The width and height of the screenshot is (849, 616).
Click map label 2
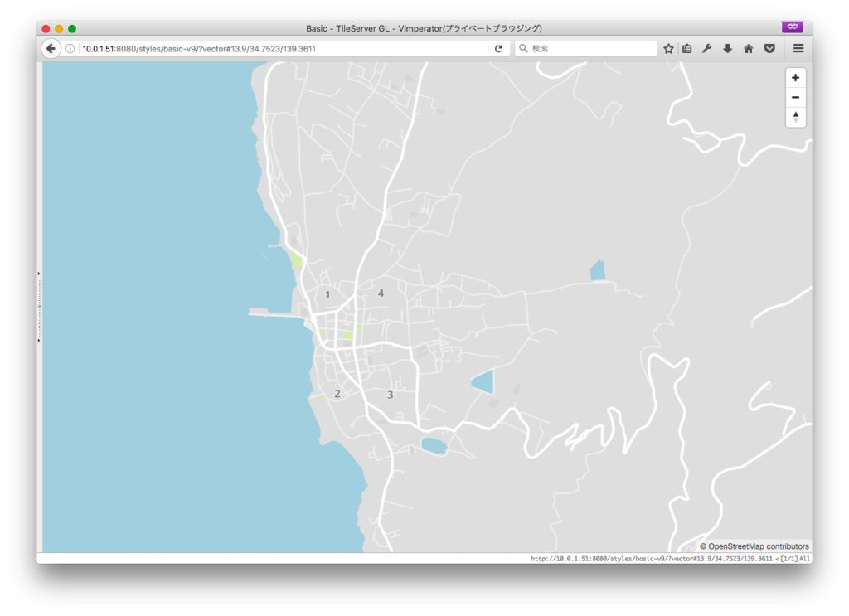click(337, 394)
